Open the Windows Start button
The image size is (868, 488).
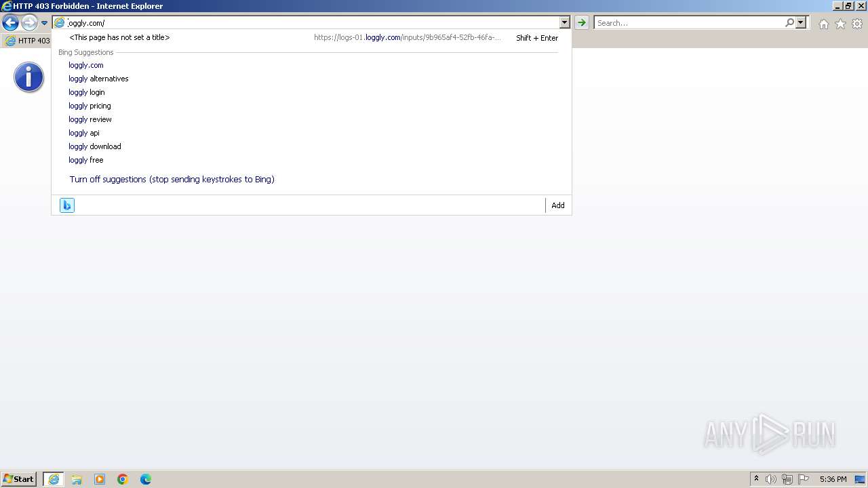tap(19, 479)
